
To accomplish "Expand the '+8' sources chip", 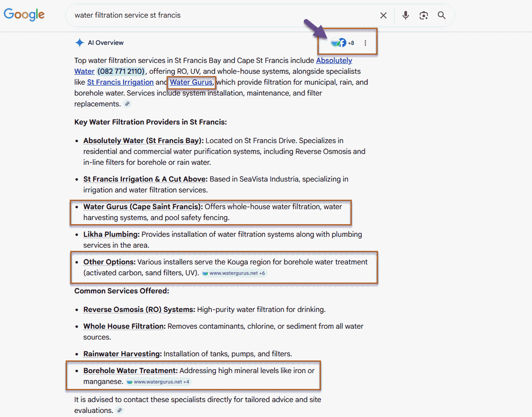I will (350, 42).
